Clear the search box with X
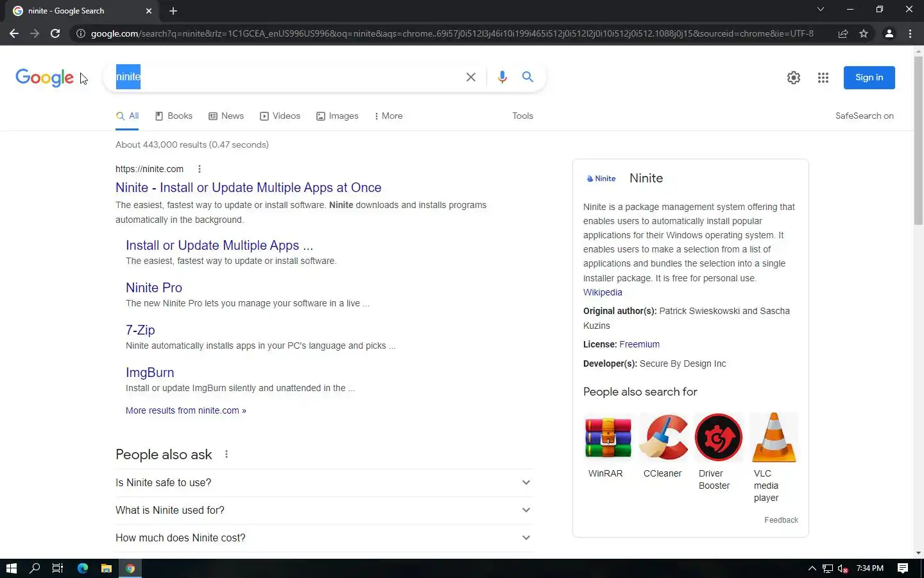 (x=471, y=77)
